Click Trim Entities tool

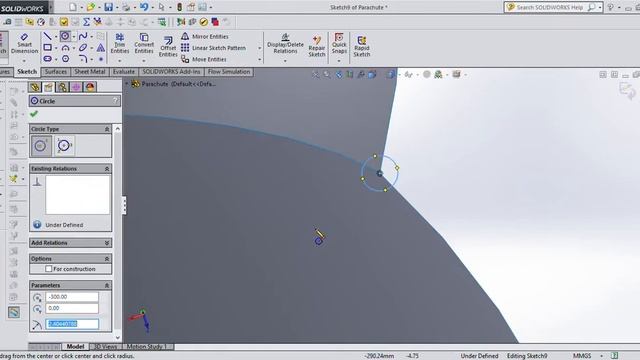(x=120, y=44)
